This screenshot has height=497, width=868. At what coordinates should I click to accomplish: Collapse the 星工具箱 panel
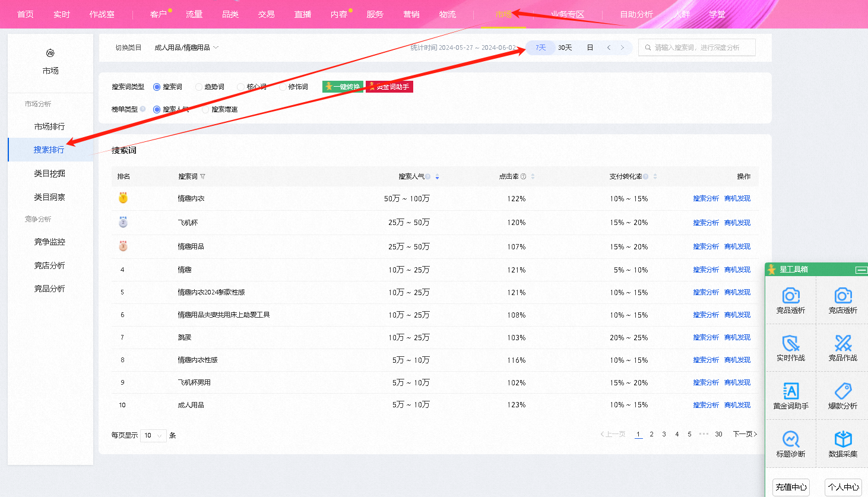click(x=860, y=270)
